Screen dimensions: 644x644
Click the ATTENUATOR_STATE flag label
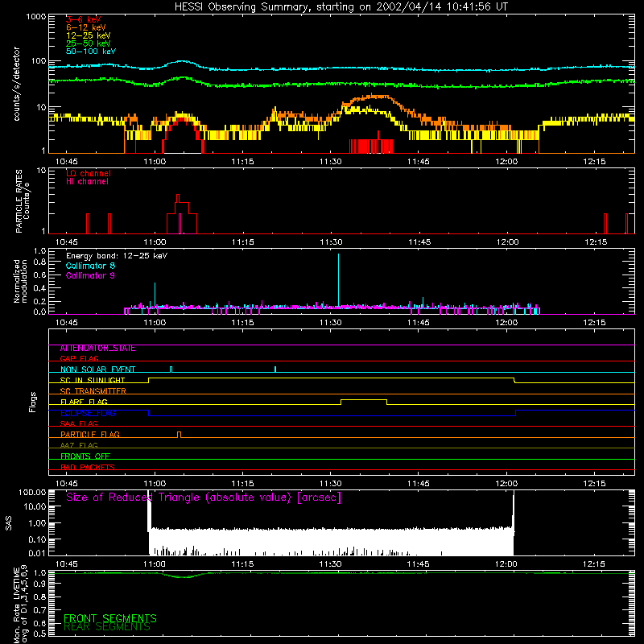[x=97, y=349]
